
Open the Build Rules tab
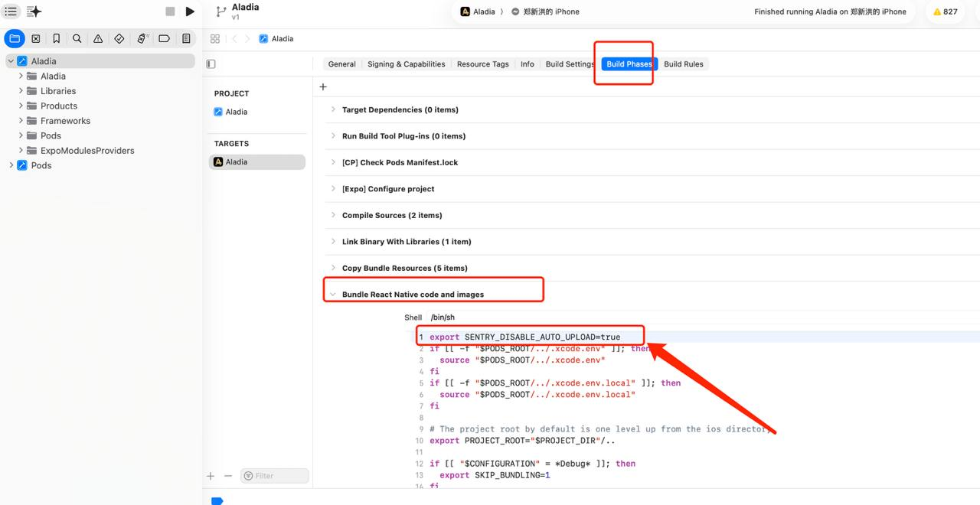[x=684, y=64]
